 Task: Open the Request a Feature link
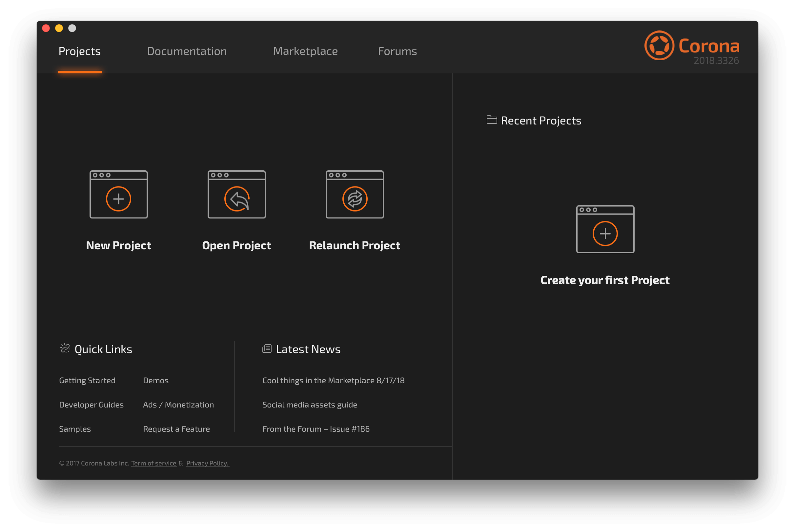pyautogui.click(x=176, y=429)
